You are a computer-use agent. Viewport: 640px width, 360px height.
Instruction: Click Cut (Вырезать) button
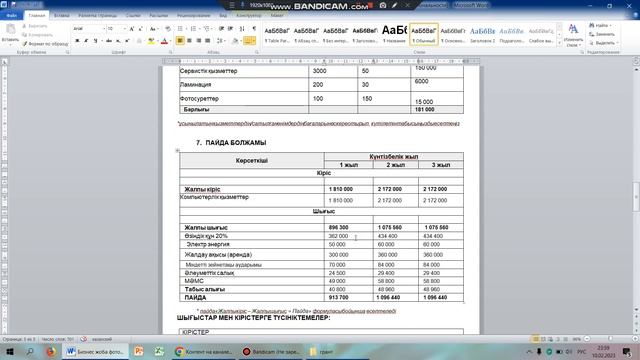35,26
